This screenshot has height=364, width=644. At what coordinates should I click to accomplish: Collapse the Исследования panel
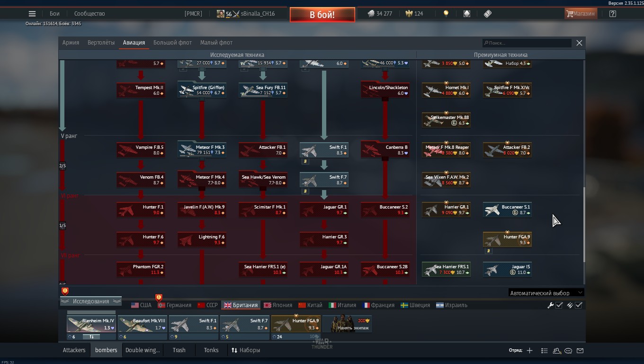click(90, 301)
